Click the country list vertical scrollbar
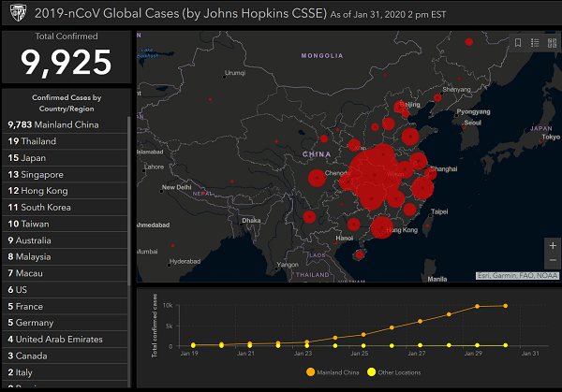 130,187
